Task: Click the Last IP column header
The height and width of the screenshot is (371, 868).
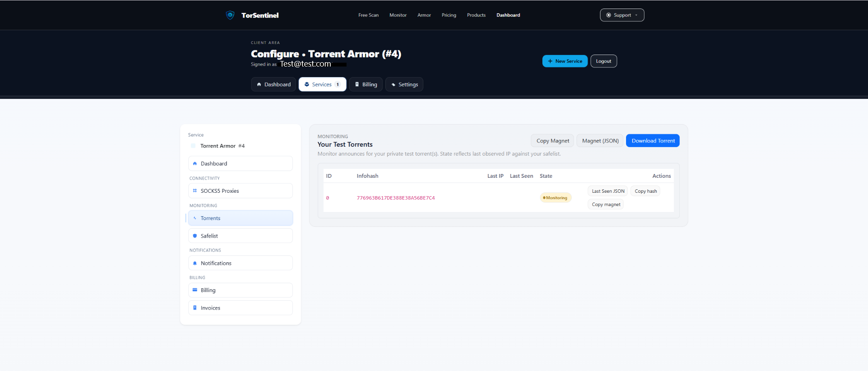Action: (495, 176)
